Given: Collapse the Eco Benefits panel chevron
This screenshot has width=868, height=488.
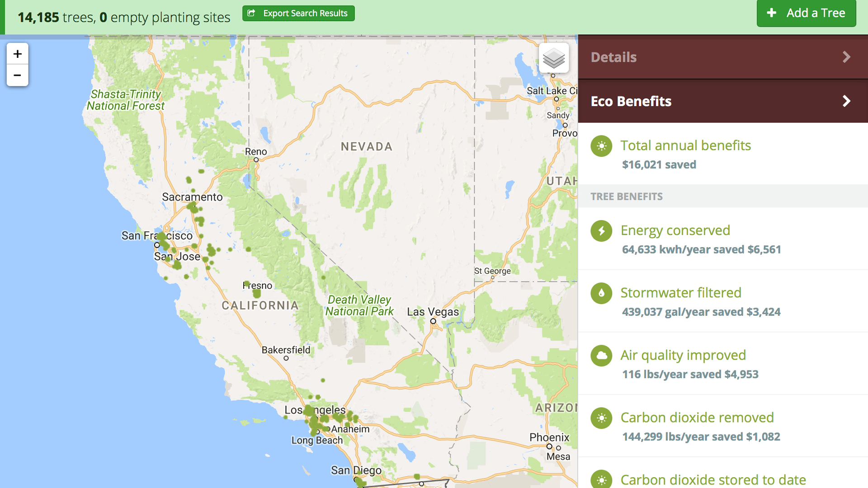Looking at the screenshot, I should (846, 101).
